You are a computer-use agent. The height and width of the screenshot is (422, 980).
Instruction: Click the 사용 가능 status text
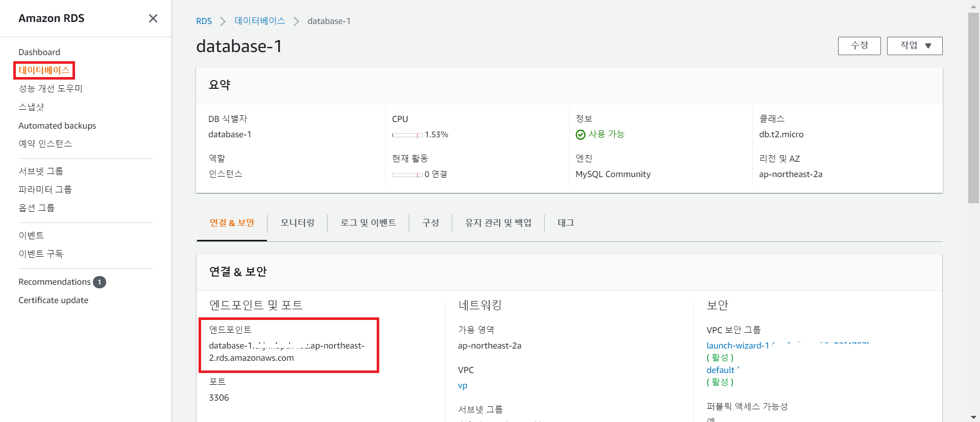pos(606,134)
